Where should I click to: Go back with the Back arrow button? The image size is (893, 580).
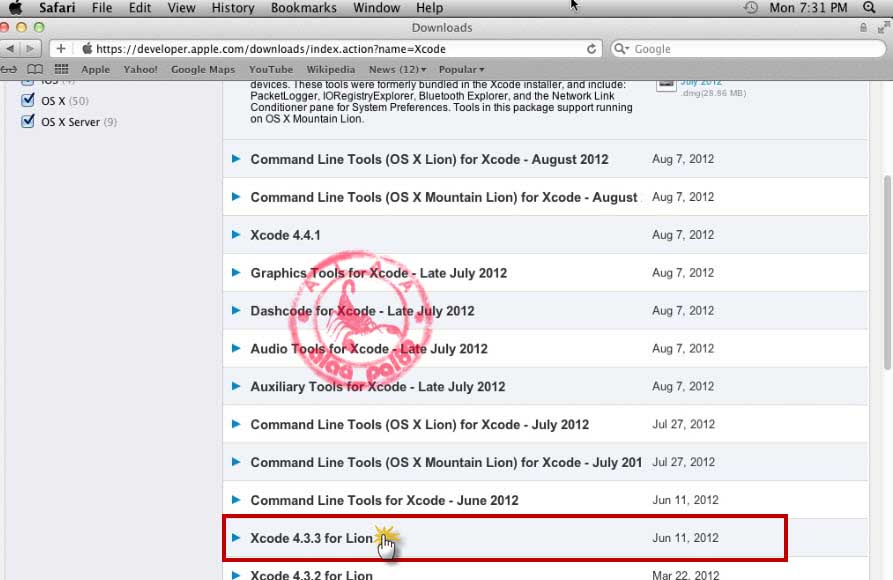[x=10, y=49]
